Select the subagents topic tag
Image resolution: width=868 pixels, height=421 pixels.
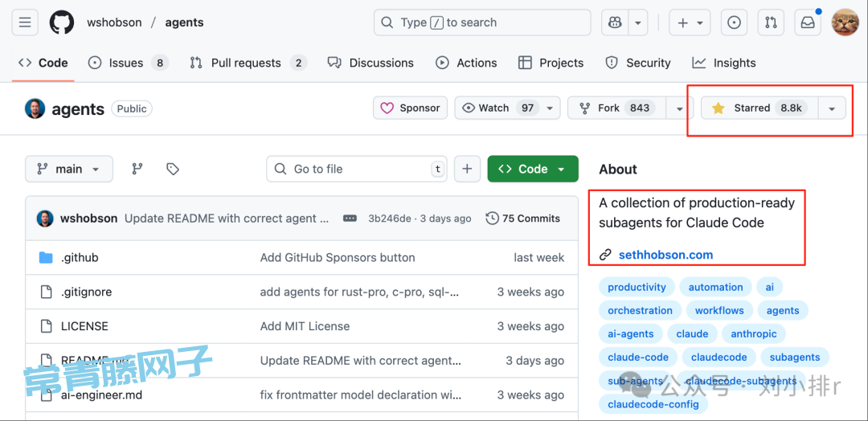point(795,357)
